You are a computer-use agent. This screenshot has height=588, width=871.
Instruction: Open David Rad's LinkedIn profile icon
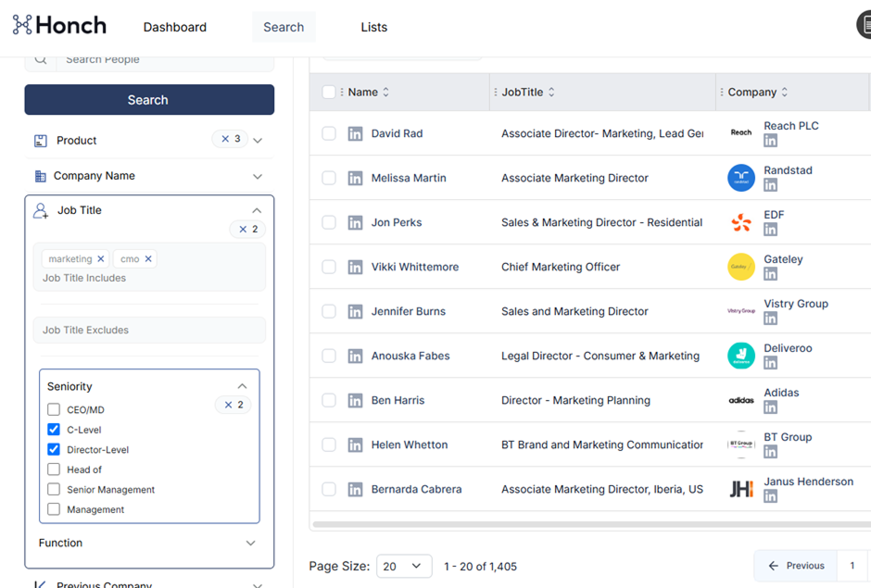(355, 134)
